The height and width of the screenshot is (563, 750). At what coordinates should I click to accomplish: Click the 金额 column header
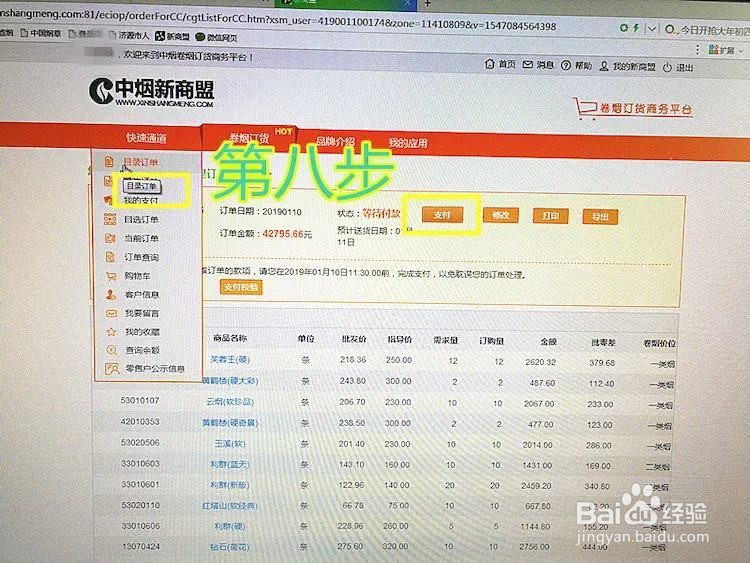click(548, 342)
